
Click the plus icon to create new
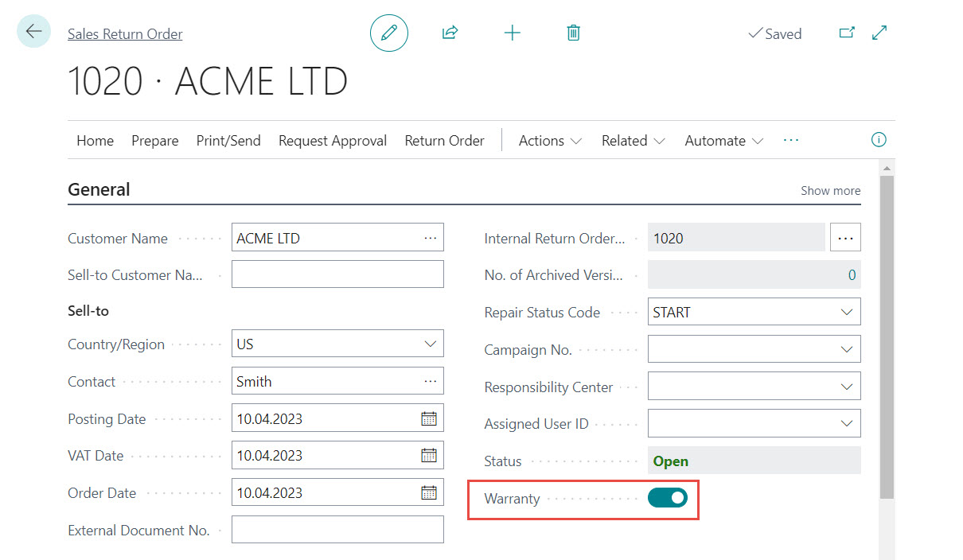pyautogui.click(x=513, y=33)
